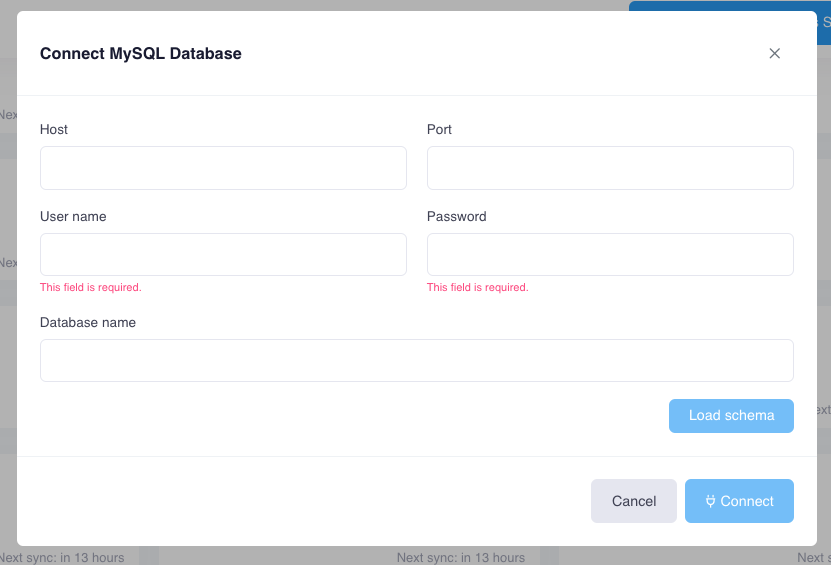Click the Database name label
The width and height of the screenshot is (831, 565).
[x=88, y=322]
